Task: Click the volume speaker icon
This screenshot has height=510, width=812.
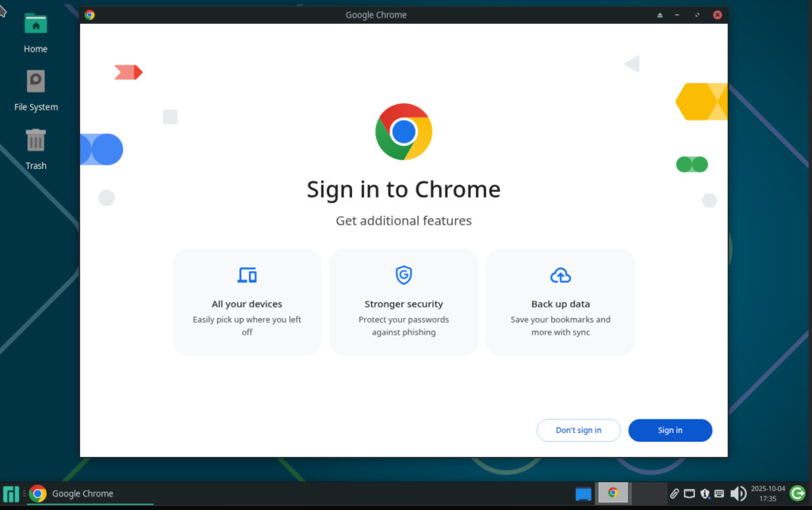Action: [737, 494]
